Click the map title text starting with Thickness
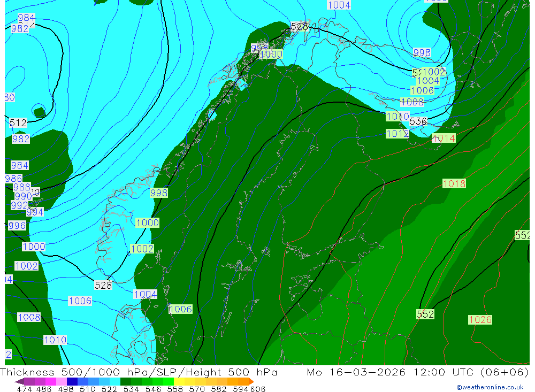The width and height of the screenshot is (535, 392). [139, 372]
